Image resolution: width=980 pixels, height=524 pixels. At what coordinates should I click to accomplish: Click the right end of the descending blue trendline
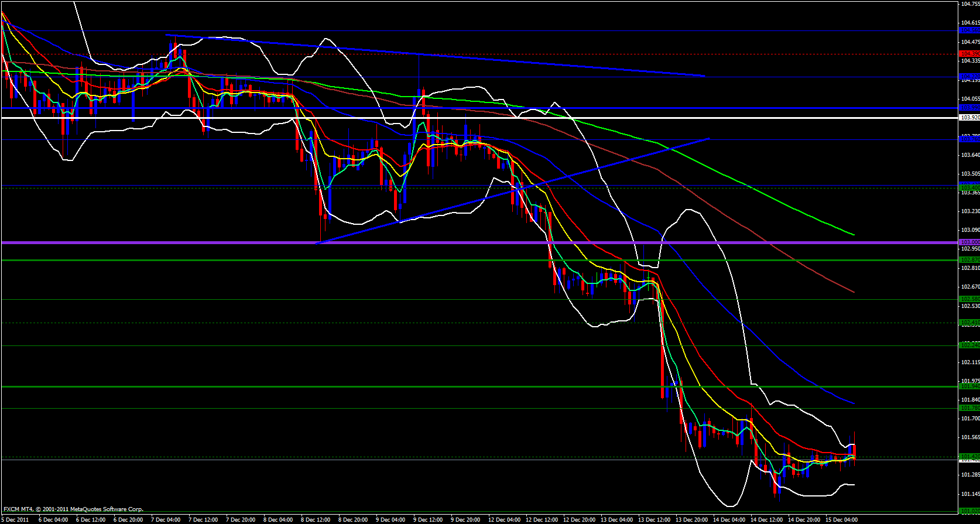[703, 76]
